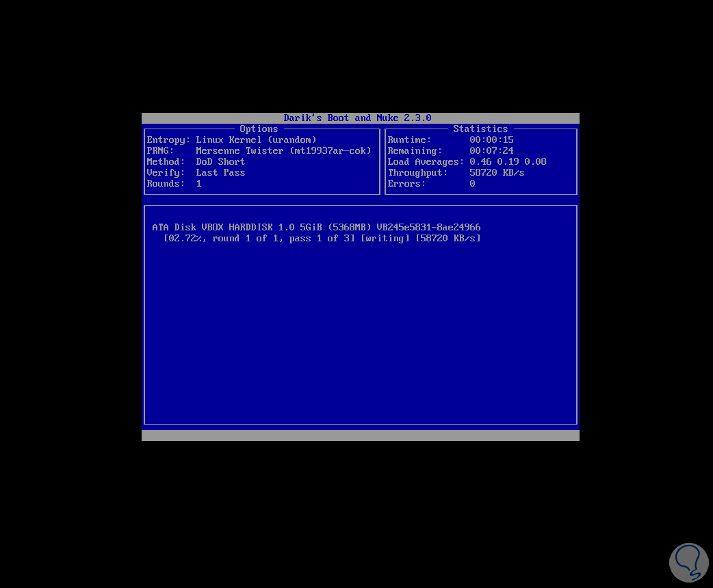
Task: Select the ATA Disk VBOX HARDDISK row
Action: click(x=316, y=227)
